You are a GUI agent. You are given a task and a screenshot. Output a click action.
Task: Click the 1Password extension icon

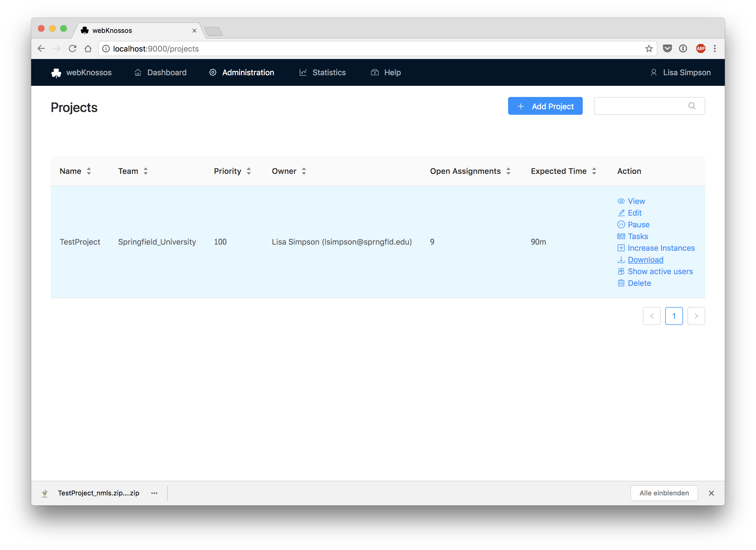coord(683,49)
